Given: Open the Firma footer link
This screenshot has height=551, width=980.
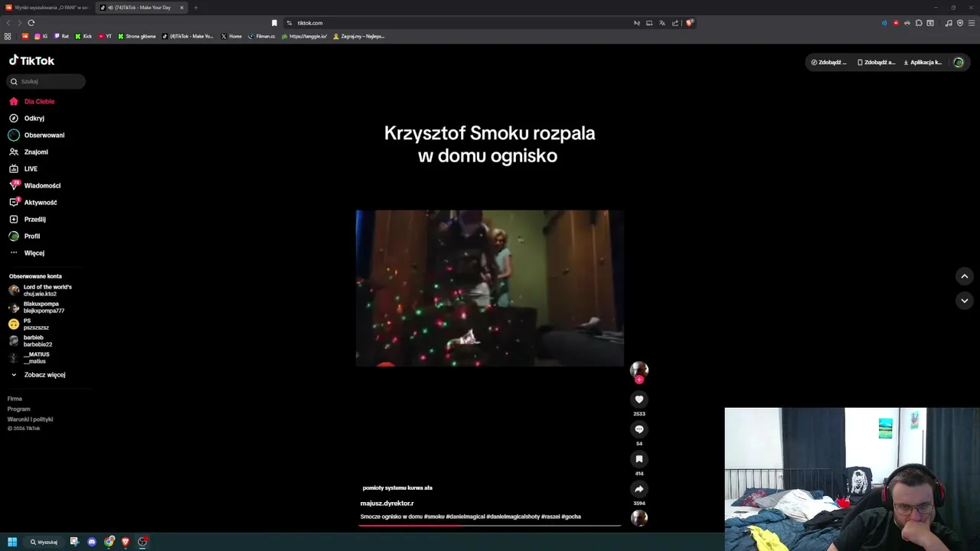Looking at the screenshot, I should click(15, 399).
